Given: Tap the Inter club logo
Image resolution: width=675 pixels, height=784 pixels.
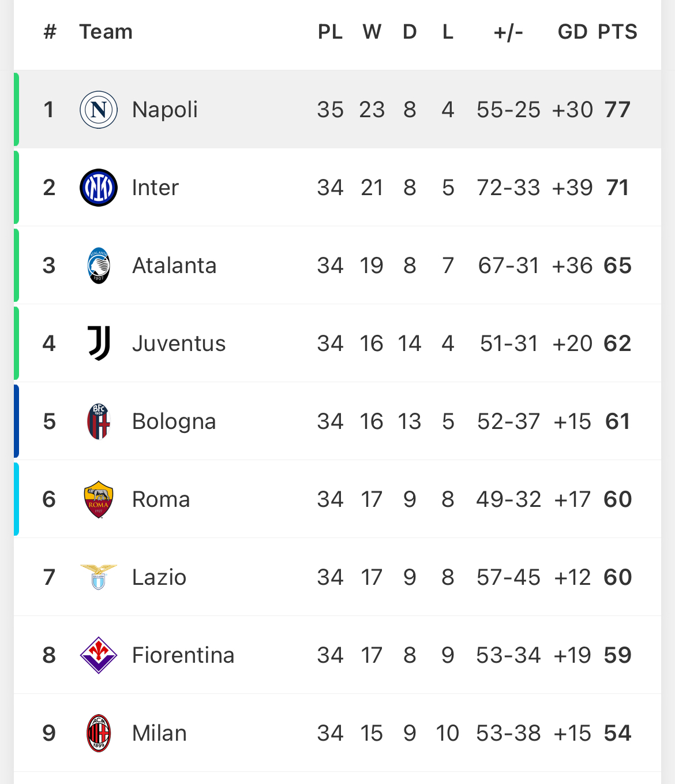Looking at the screenshot, I should [99, 188].
